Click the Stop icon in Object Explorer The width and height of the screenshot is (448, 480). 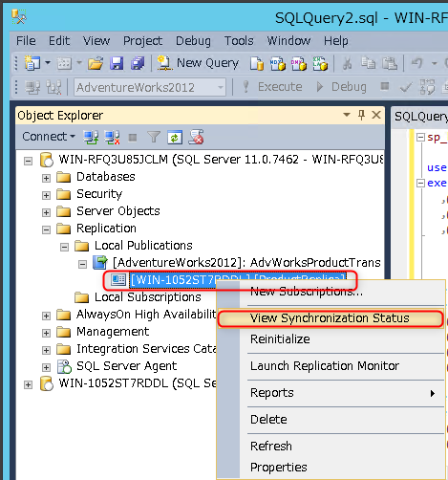tap(133, 138)
